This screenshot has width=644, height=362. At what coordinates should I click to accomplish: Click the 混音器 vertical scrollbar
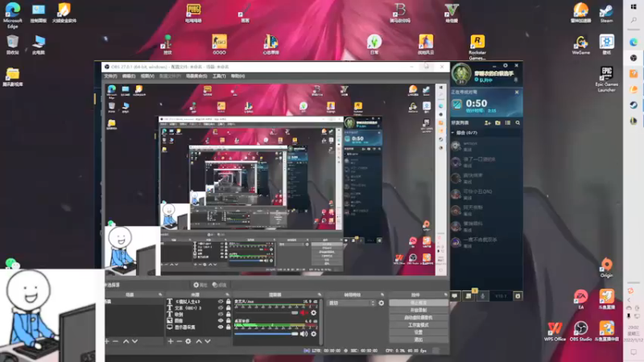point(320,322)
